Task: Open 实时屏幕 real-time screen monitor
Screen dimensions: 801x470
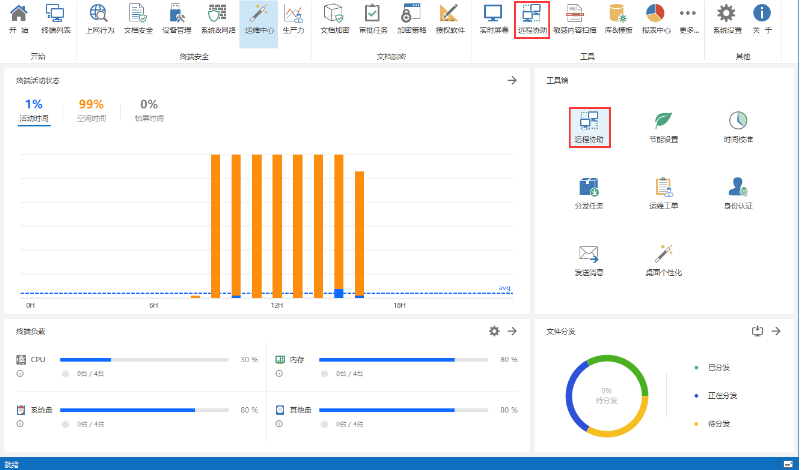Action: click(x=494, y=19)
